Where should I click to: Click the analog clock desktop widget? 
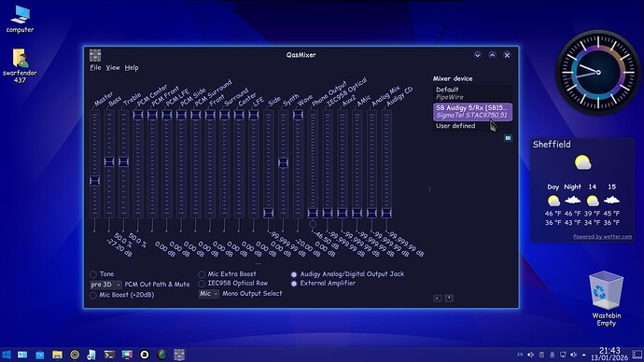coord(597,72)
